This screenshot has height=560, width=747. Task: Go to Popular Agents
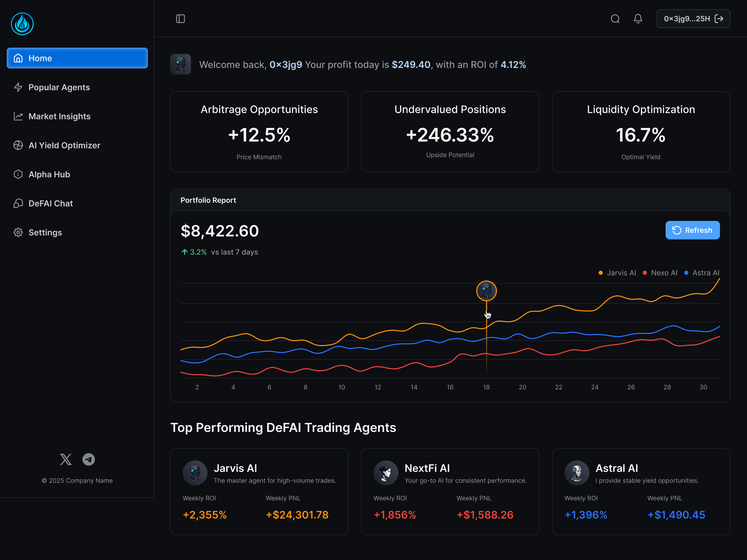coord(59,87)
